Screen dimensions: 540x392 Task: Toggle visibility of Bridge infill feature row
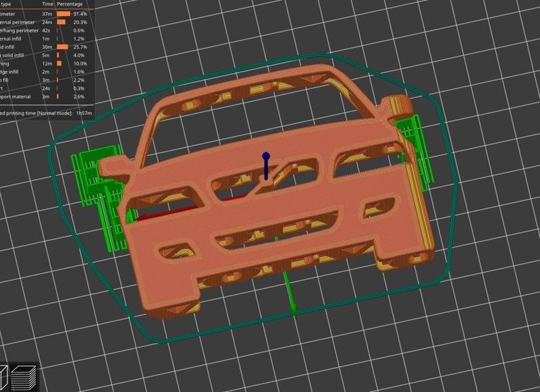(45, 72)
